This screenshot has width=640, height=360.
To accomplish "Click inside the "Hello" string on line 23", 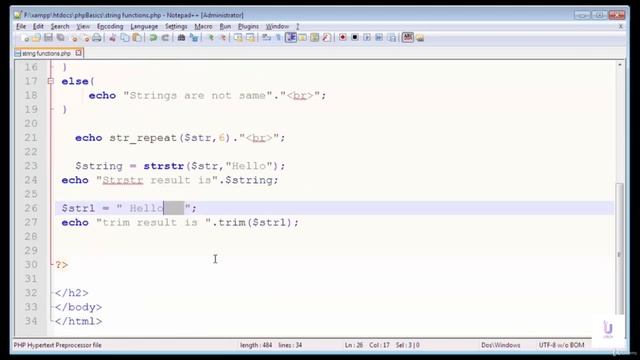I will pos(249,166).
